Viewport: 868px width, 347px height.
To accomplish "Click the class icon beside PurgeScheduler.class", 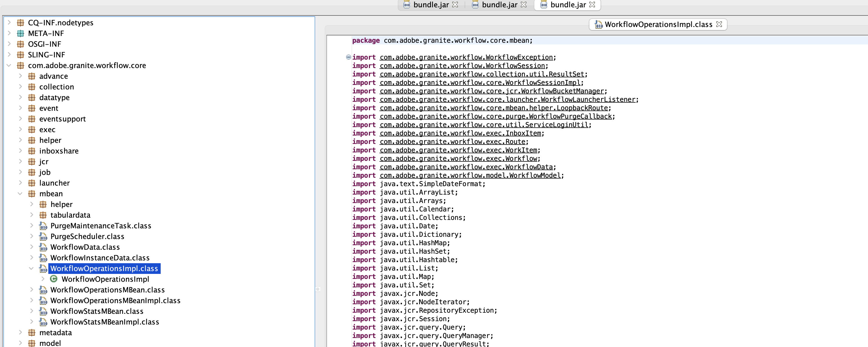I will (x=44, y=236).
